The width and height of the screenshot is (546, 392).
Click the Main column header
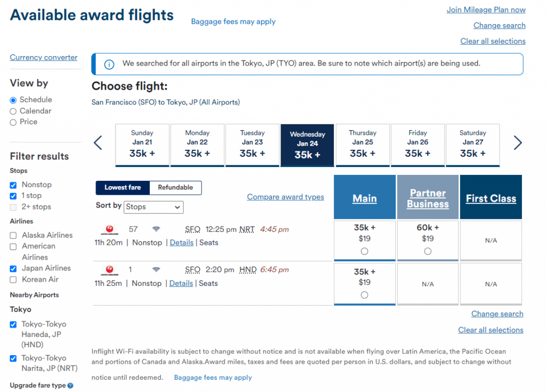point(365,198)
